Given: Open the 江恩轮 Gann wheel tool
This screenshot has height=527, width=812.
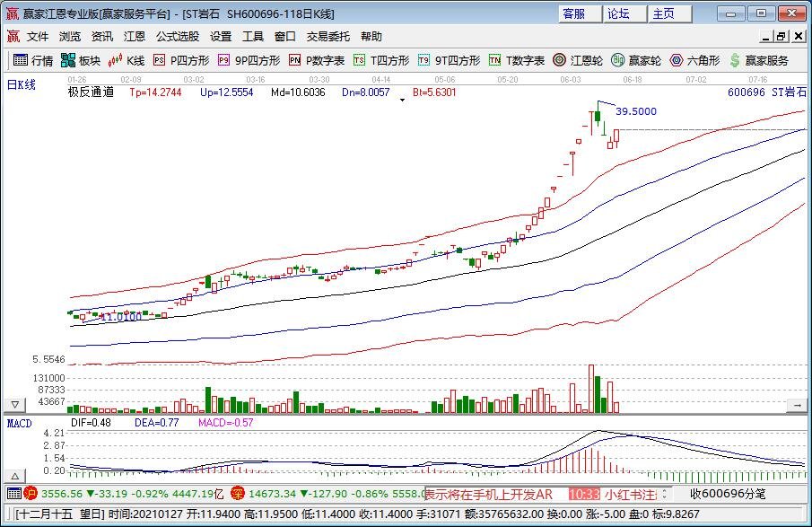Looking at the screenshot, I should [x=578, y=61].
